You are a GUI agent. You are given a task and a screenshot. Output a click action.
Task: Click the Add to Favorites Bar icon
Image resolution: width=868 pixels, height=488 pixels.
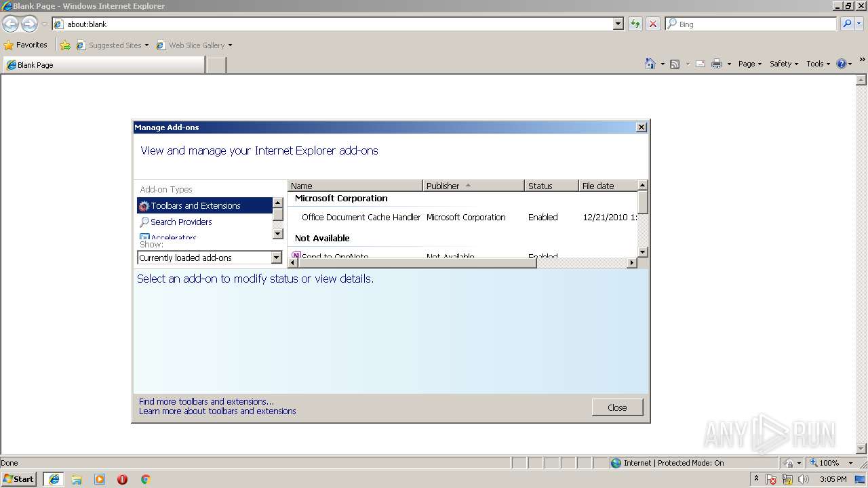tap(64, 45)
